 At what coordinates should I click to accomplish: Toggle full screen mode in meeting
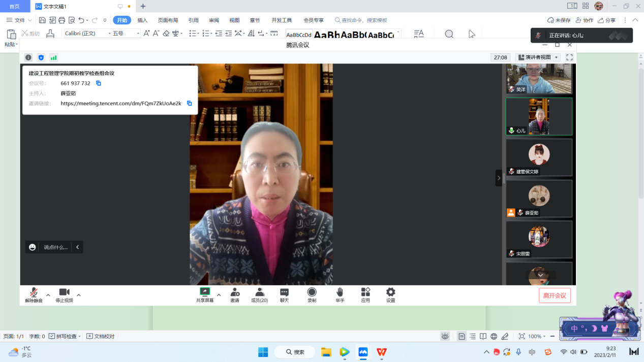point(569,58)
